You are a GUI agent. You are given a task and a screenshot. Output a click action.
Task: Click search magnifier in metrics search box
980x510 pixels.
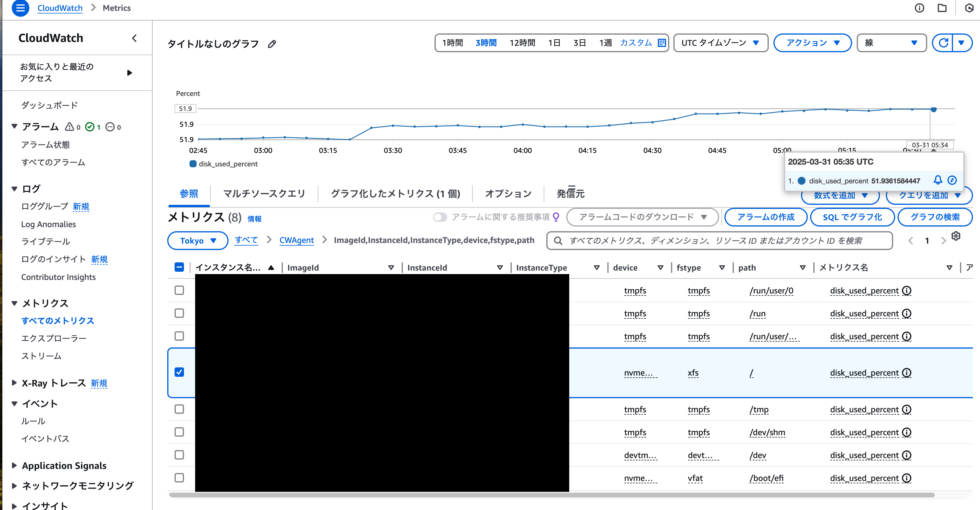pyautogui.click(x=558, y=241)
